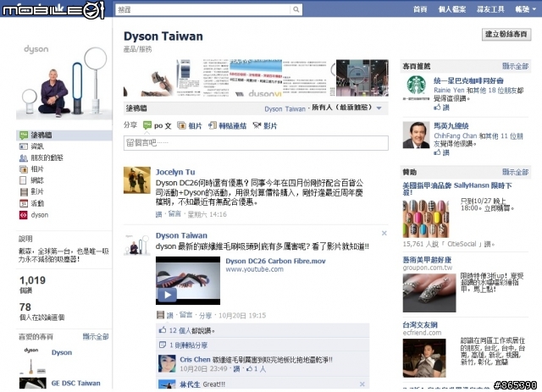This screenshot has width=542, height=392.
Task: Select the 相片 photo share icon
Action: click(x=181, y=125)
